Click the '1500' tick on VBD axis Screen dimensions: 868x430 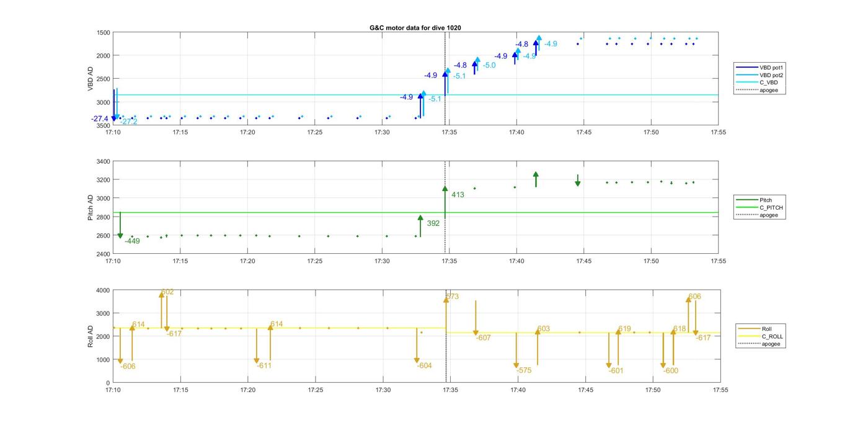104,33
